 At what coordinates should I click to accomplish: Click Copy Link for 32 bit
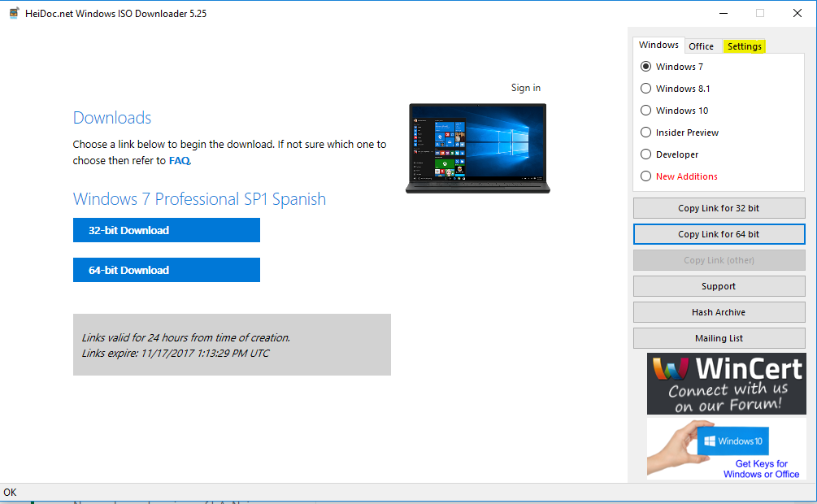719,208
